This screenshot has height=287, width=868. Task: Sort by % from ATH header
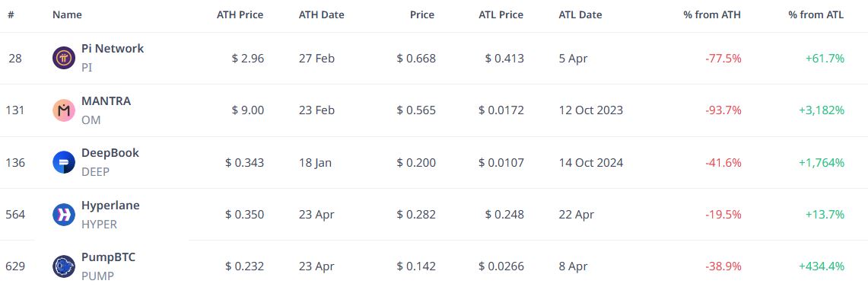pos(713,15)
